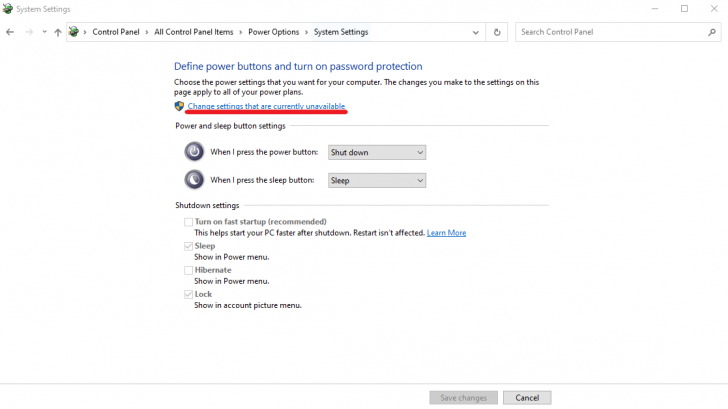Image resolution: width=728 pixels, height=409 pixels.
Task: Open address bar history dropdown
Action: (x=475, y=32)
